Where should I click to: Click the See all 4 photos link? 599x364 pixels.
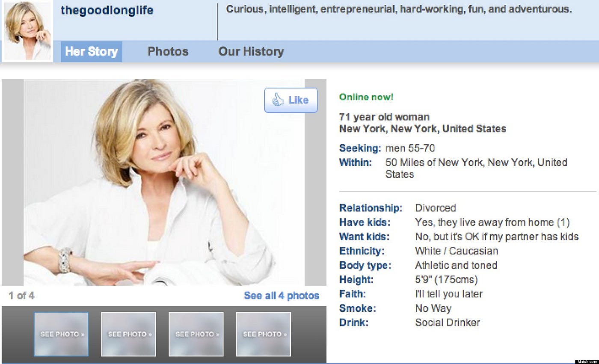282,296
